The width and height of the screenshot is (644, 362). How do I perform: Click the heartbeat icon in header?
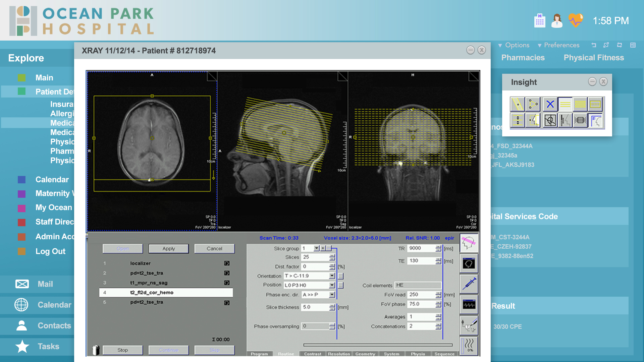[x=576, y=21]
